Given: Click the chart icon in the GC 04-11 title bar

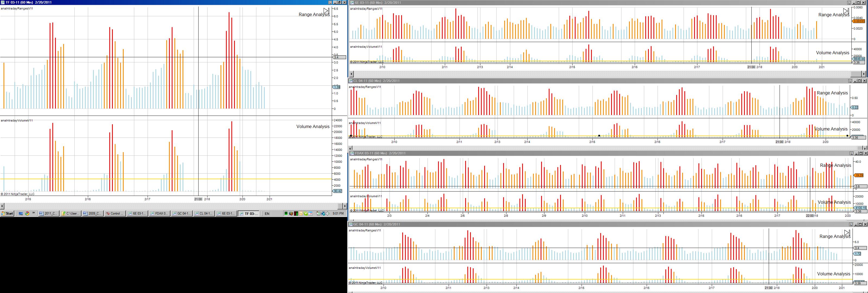Looking at the screenshot, I should (x=351, y=225).
